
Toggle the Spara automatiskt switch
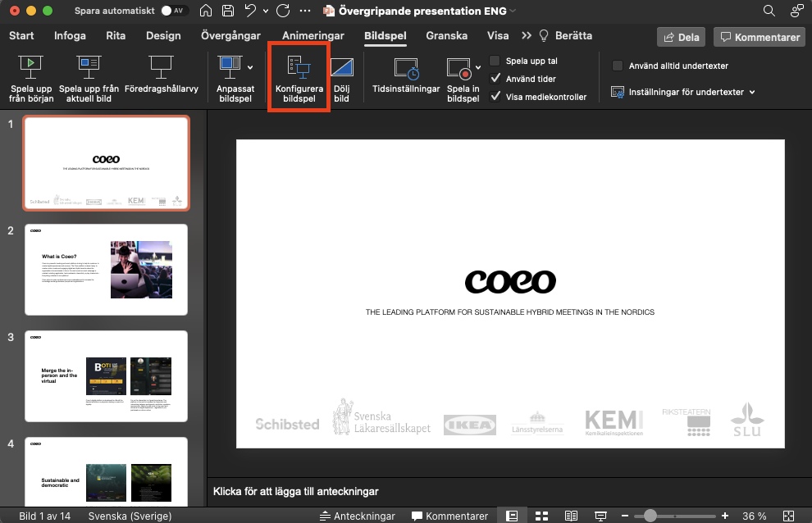(x=174, y=11)
